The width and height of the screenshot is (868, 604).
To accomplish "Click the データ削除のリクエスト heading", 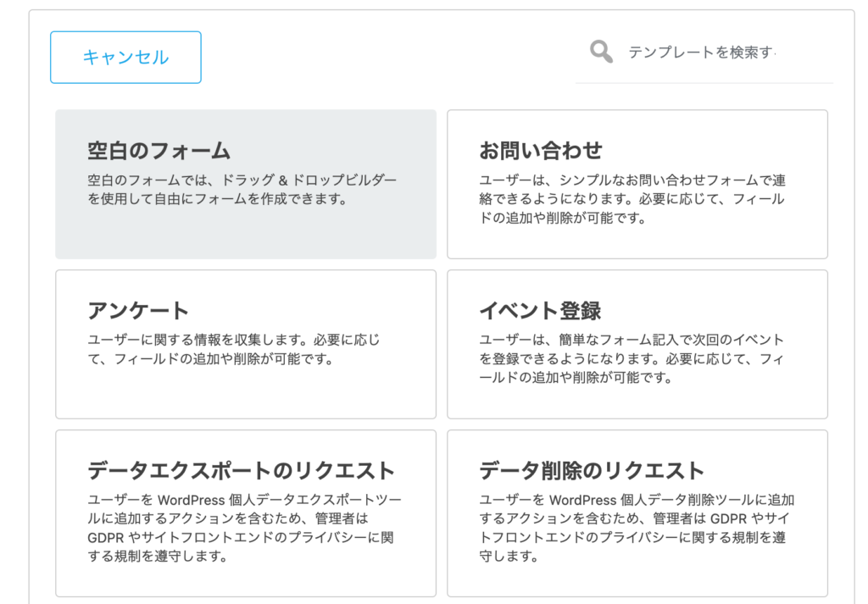I will pyautogui.click(x=592, y=471).
